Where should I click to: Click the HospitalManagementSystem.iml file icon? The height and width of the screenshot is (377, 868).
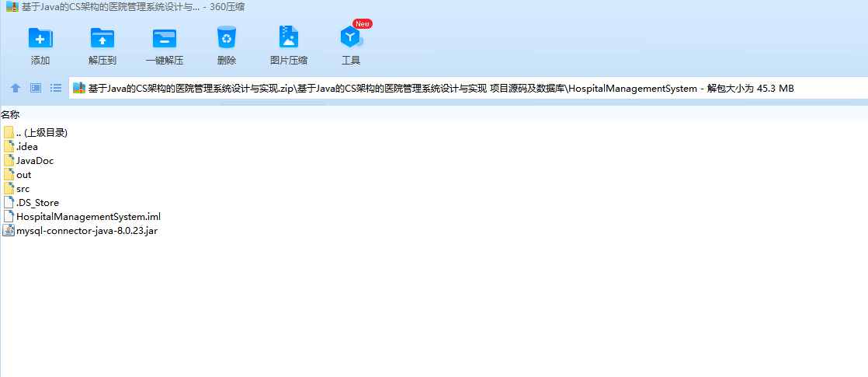click(9, 215)
